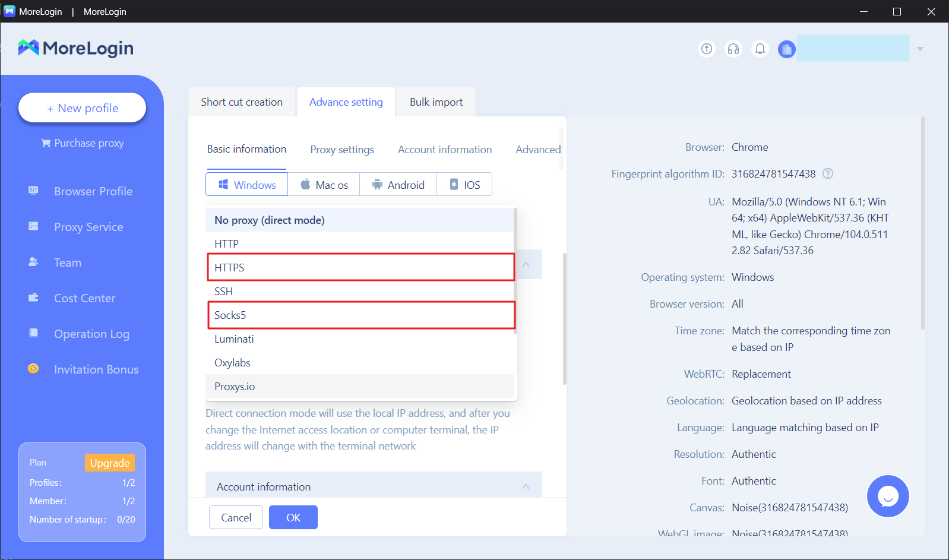Open Cost Center page
The width and height of the screenshot is (949, 560).
(84, 298)
